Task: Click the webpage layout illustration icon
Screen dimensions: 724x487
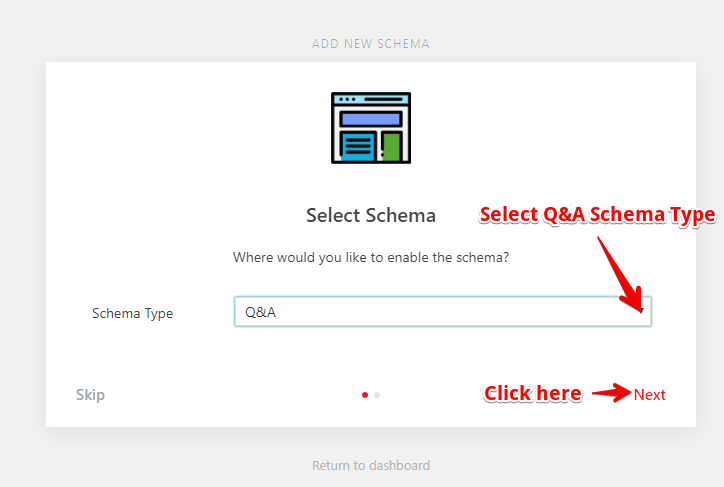Action: [x=371, y=128]
